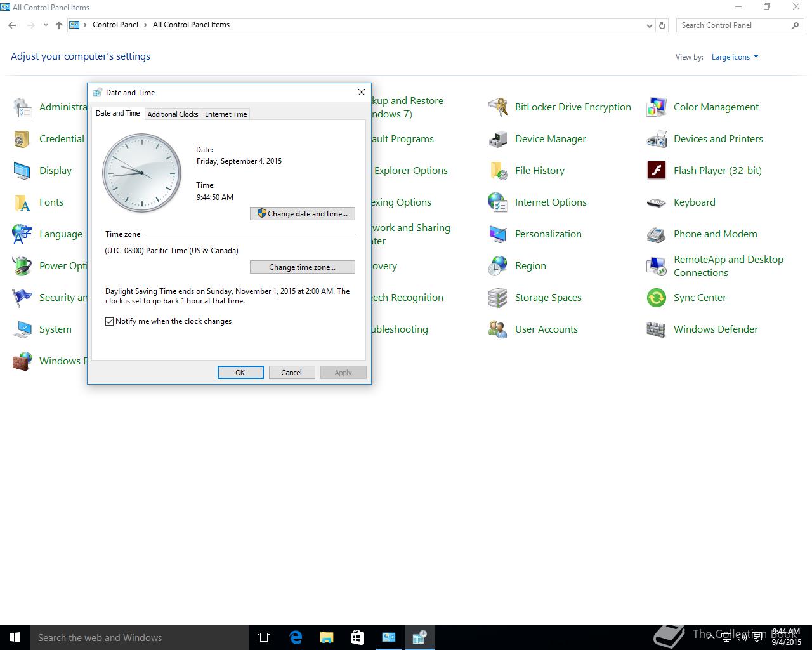This screenshot has height=650, width=812.
Task: Click Change time zone button
Action: (x=303, y=267)
